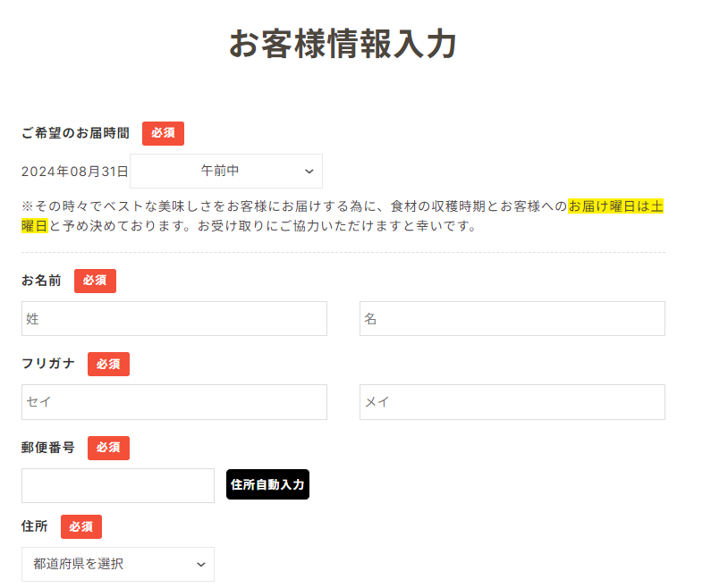Screen dimensions: 711x588
Task: Click the お名前 label
Action: click(x=41, y=281)
